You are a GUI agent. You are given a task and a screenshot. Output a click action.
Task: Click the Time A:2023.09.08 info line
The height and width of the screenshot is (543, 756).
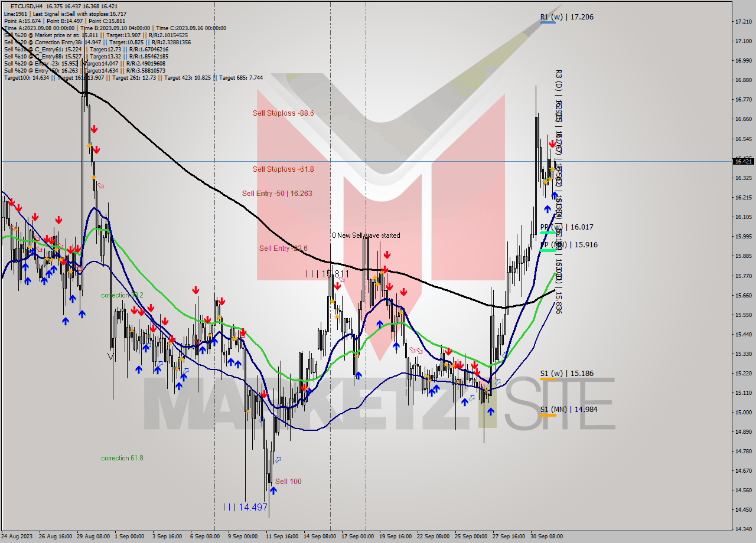click(115, 28)
